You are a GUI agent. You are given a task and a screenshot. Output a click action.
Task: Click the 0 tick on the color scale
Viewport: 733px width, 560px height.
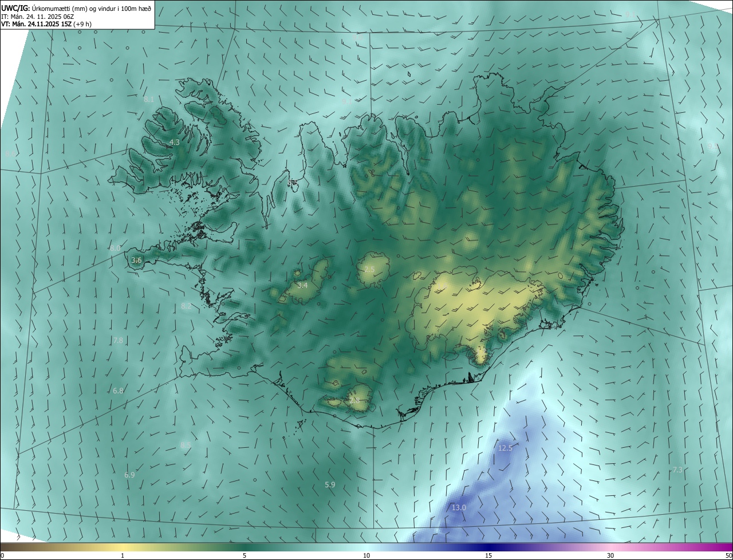[2, 555]
